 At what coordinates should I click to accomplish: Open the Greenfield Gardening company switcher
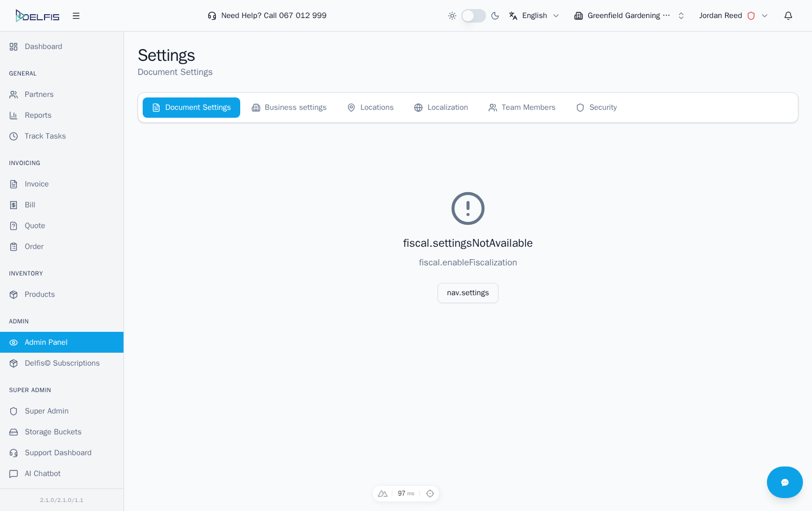(x=629, y=16)
